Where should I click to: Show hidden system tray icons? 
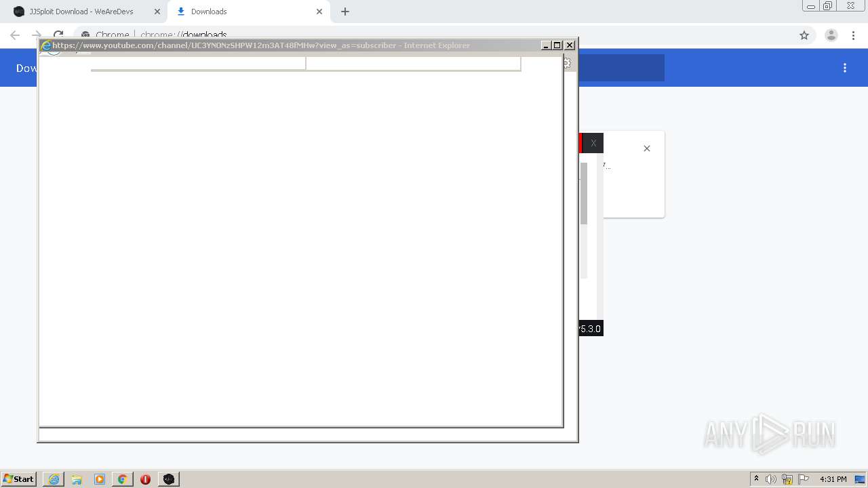[757, 479]
